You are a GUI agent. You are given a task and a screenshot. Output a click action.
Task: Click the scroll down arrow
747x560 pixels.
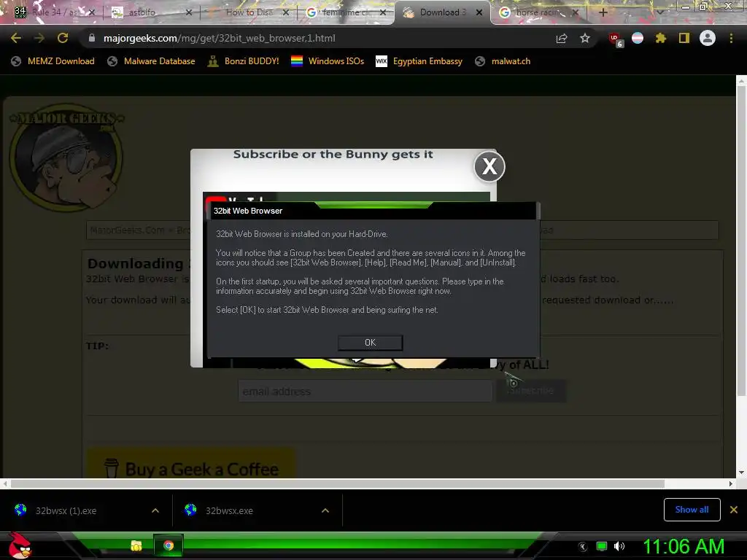[x=741, y=472]
